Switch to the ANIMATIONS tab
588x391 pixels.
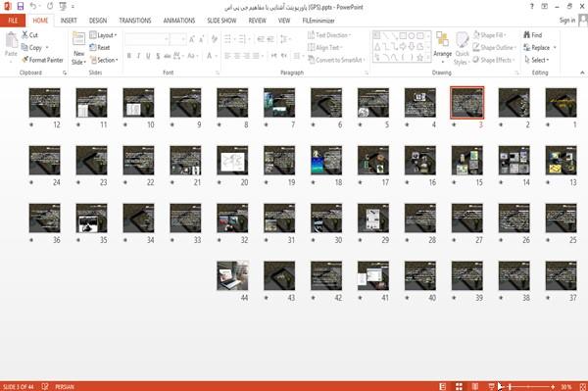pyautogui.click(x=179, y=21)
